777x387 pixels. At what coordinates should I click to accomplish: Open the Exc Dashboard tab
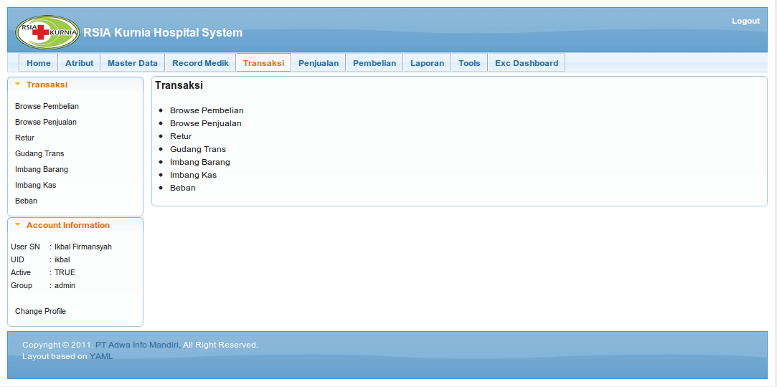point(527,63)
